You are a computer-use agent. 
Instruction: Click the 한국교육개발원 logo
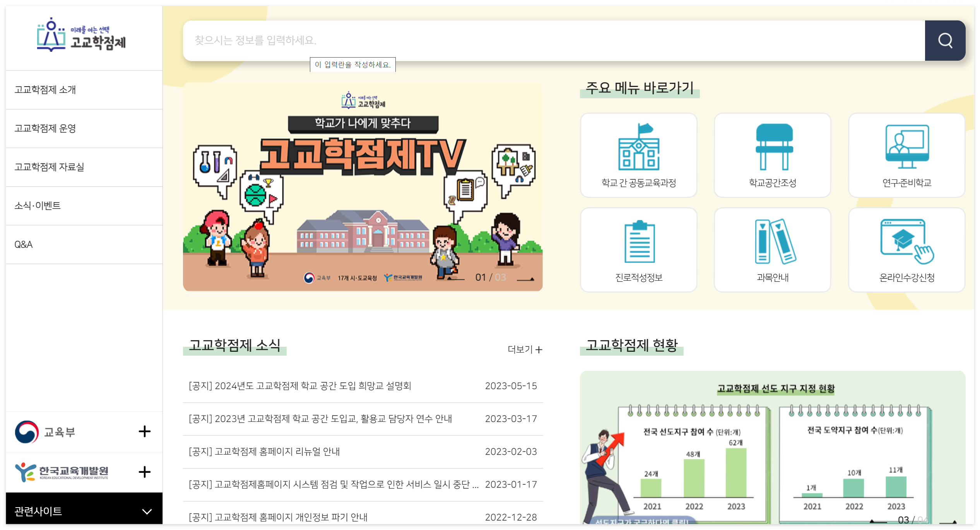(62, 472)
